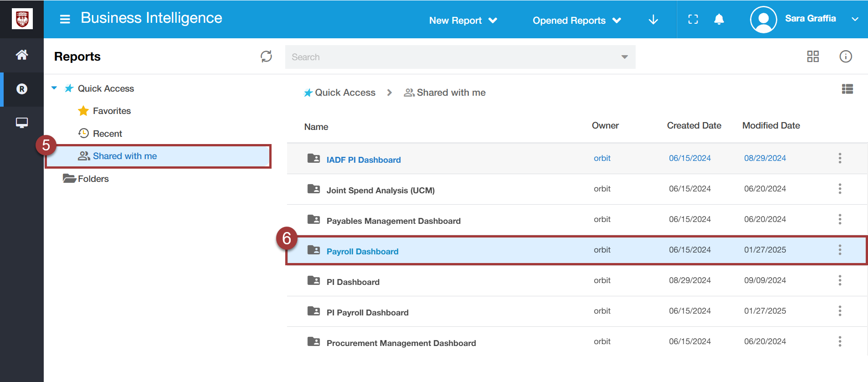Image resolution: width=868 pixels, height=382 pixels.
Task: Click Quick Access breadcrumb link
Action: [345, 93]
